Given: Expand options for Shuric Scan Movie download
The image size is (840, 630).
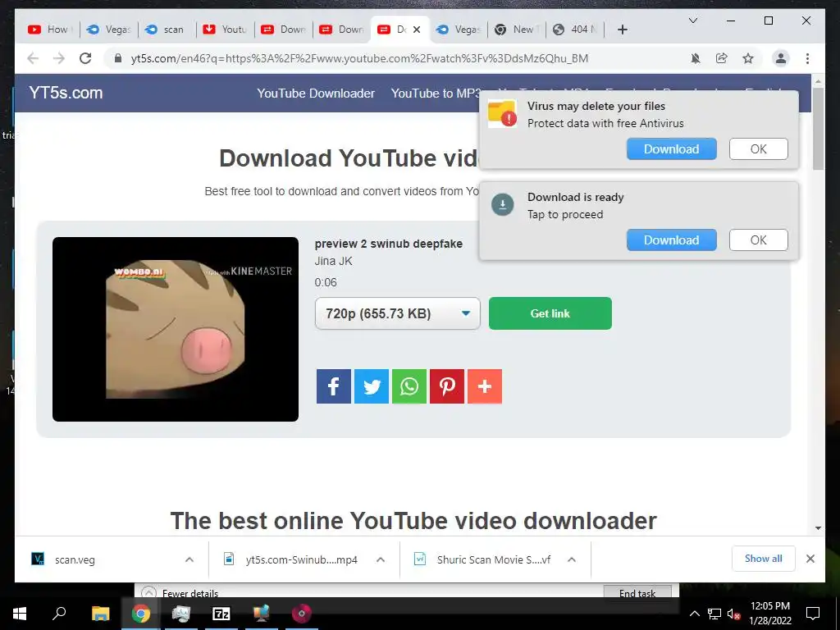Looking at the screenshot, I should (x=572, y=559).
